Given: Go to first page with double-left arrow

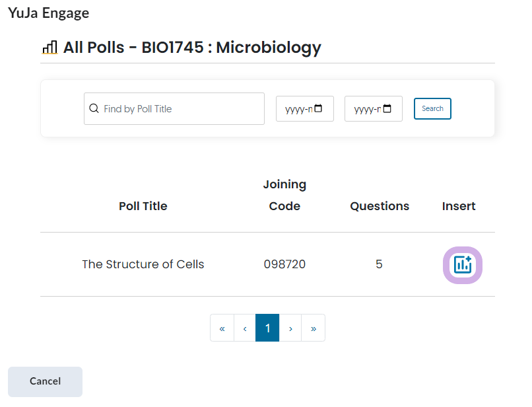Looking at the screenshot, I should click(x=222, y=328).
